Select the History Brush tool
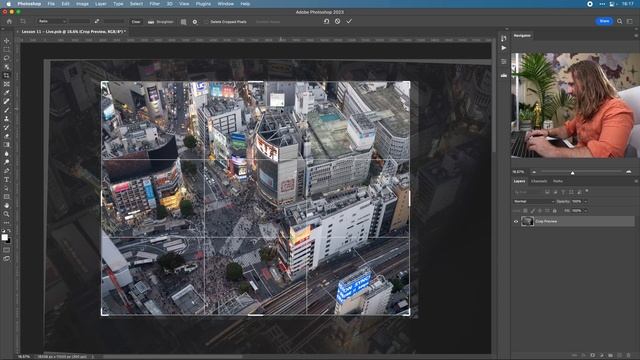The image size is (640, 360). [7, 127]
